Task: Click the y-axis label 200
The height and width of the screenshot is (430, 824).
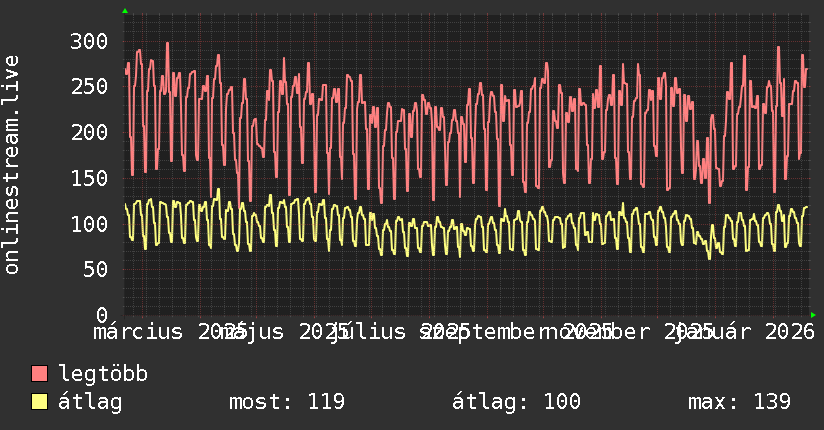Action: (x=89, y=132)
